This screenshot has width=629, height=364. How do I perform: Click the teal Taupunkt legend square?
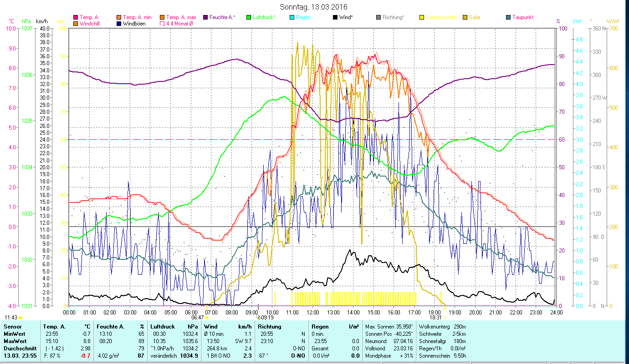[508, 18]
